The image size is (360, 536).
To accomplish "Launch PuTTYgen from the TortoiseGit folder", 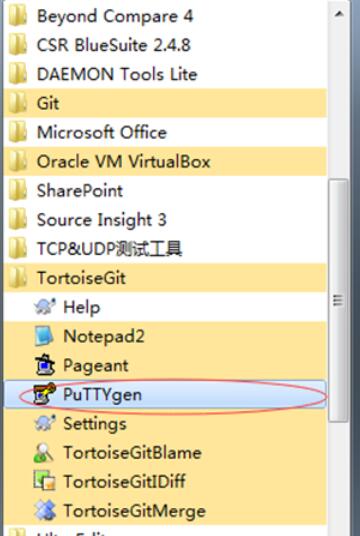I will coord(165,395).
